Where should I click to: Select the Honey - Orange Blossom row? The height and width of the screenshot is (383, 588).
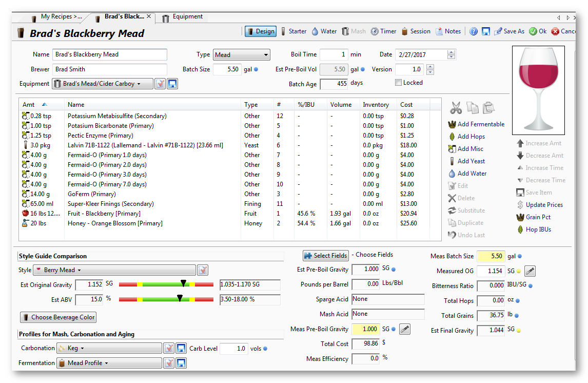tap(229, 223)
